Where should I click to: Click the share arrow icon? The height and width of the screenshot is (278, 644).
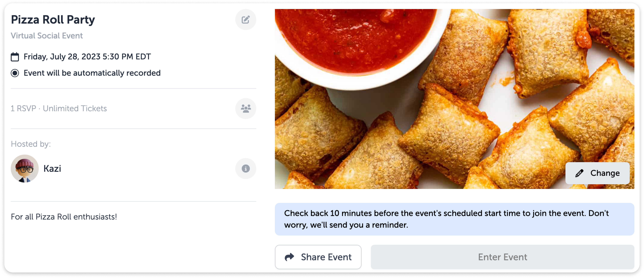coord(289,257)
